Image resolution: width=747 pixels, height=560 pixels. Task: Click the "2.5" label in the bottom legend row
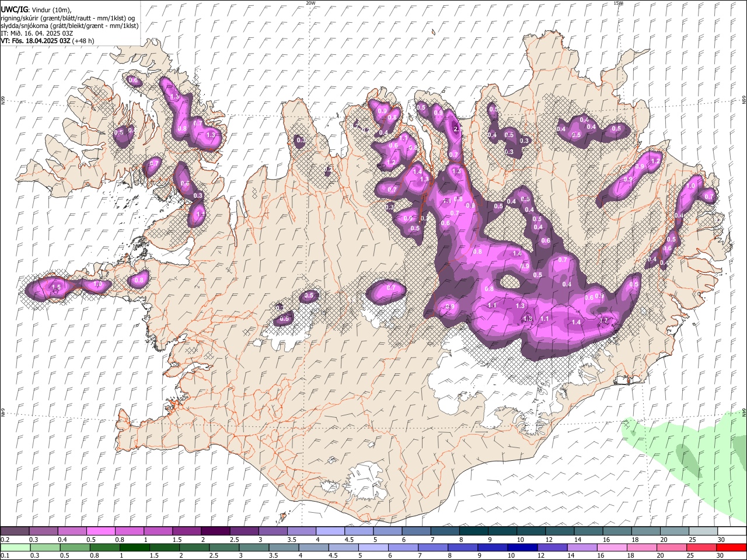[x=213, y=556]
